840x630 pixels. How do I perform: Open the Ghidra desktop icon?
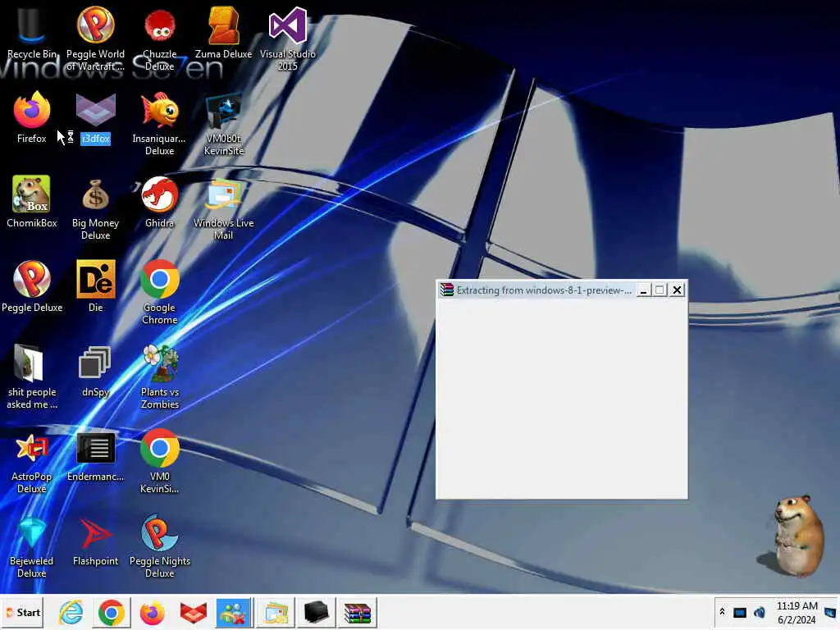click(x=160, y=202)
